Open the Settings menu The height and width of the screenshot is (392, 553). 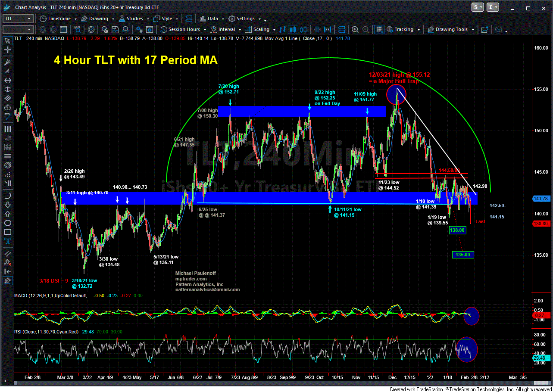[242, 19]
